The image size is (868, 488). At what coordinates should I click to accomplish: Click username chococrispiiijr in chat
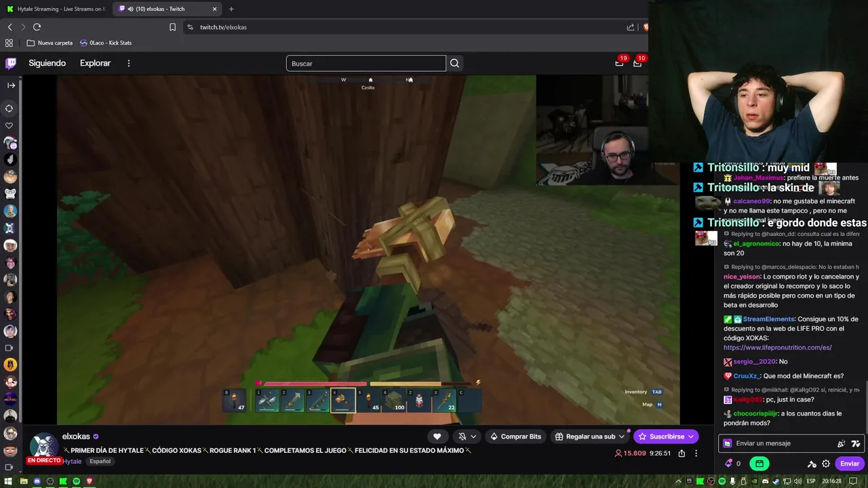[757, 413]
